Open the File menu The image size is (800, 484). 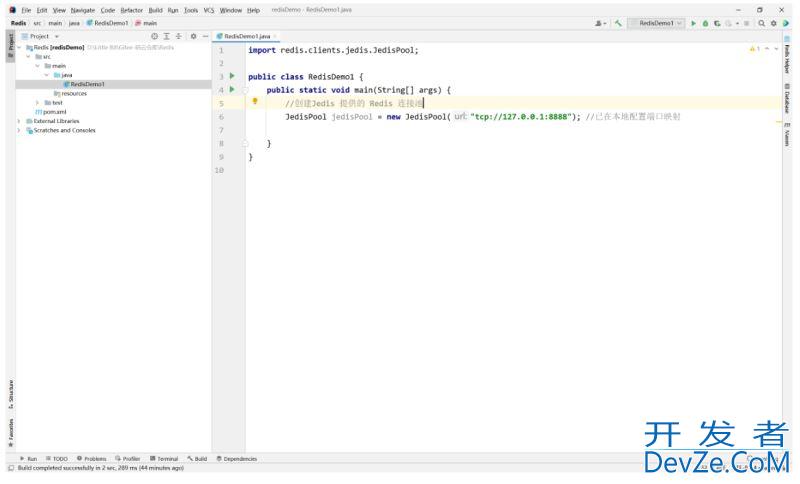26,10
